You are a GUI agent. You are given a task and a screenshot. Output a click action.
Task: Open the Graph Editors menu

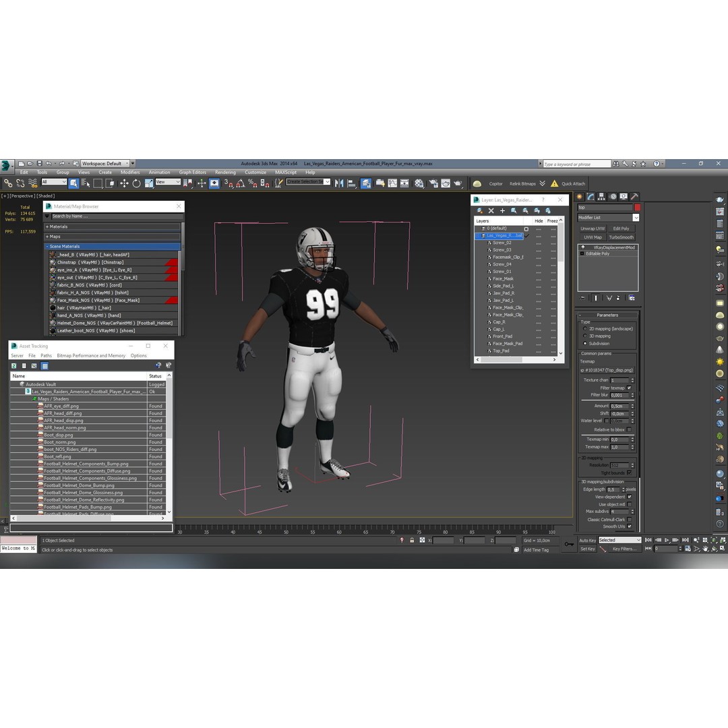point(192,173)
